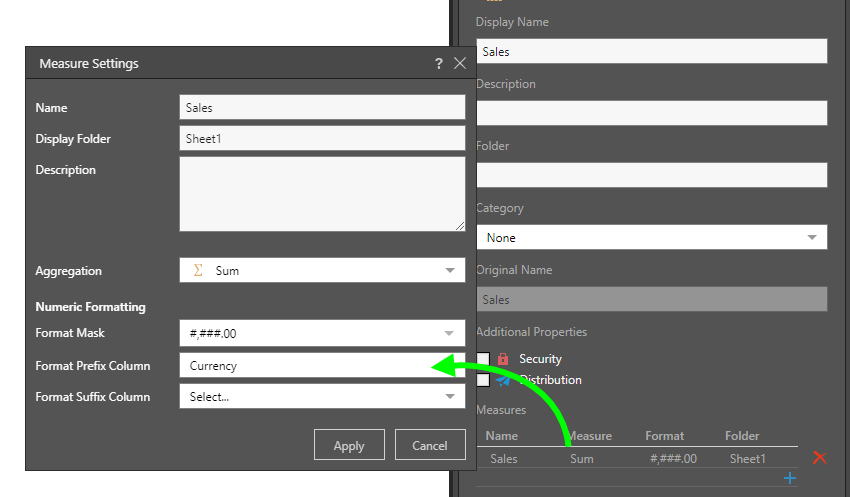Click the Display Folder field with Sheet1
Viewport: 850px width, 497px height.
322,139
